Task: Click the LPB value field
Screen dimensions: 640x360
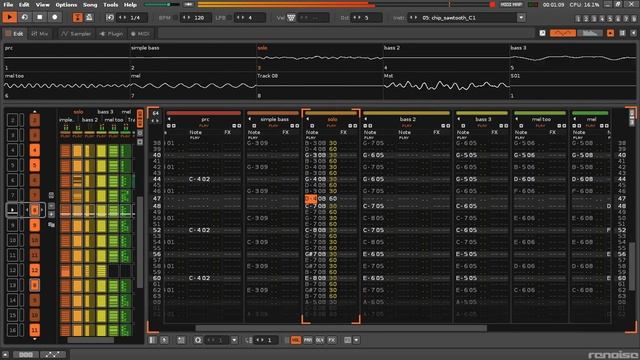Action: tap(251, 18)
